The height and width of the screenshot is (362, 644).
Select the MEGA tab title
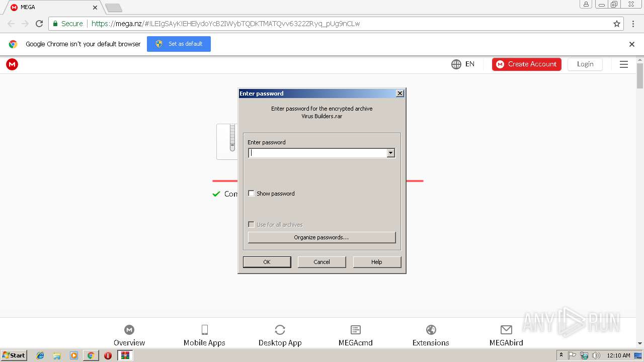pyautogui.click(x=28, y=8)
